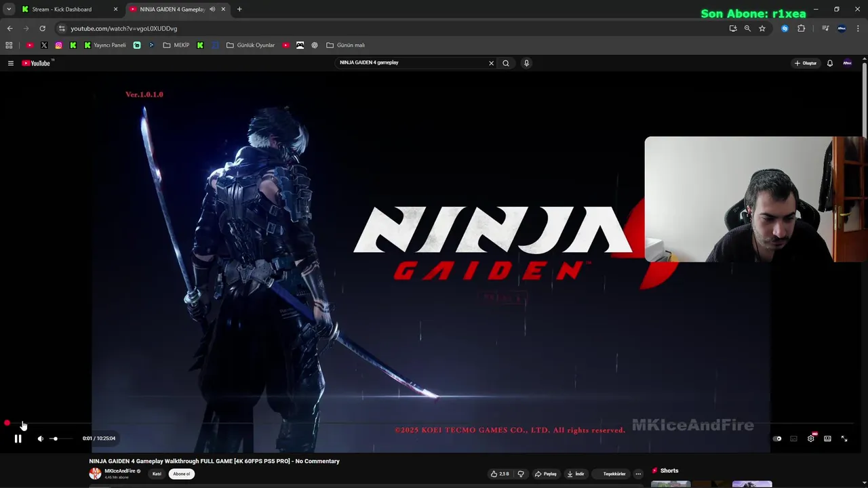Open the Shazam extension icon
This screenshot has width=868, height=488.
tap(785, 28)
